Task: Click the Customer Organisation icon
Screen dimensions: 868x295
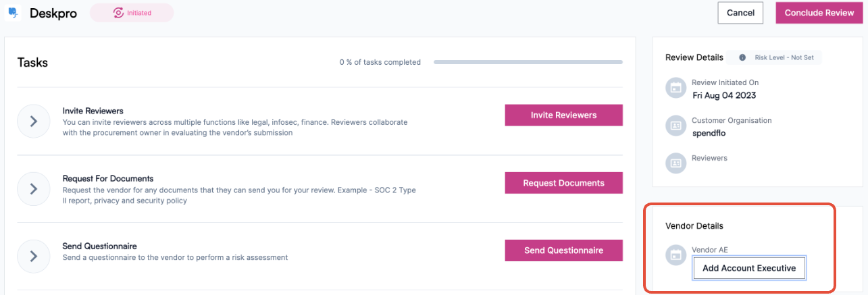Action: pos(675,126)
